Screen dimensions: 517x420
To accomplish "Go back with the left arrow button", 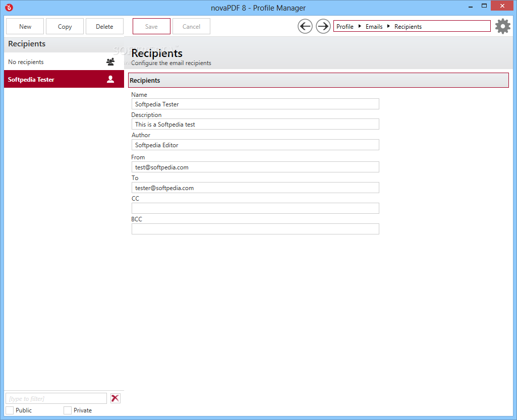I will click(305, 26).
